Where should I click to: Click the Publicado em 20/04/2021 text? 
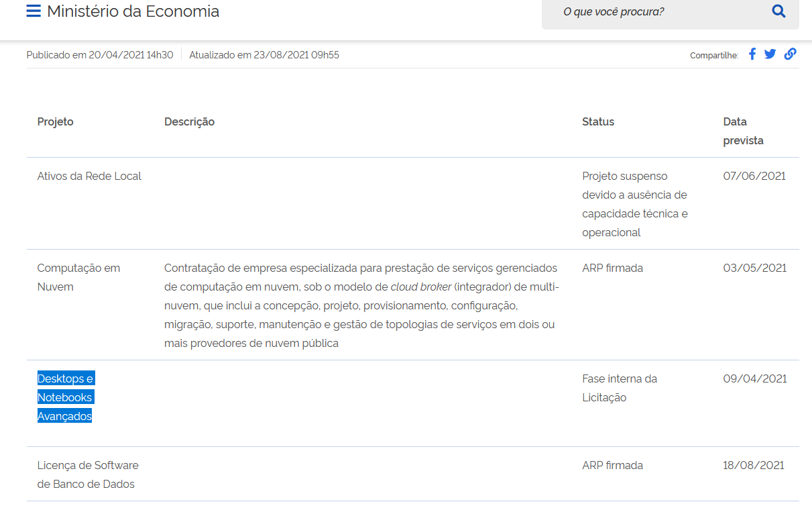click(x=99, y=55)
